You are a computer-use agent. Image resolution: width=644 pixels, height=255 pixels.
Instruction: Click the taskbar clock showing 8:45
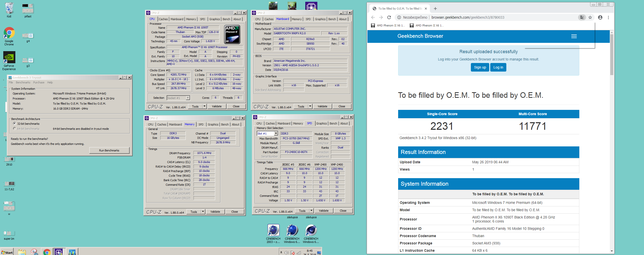pos(310,252)
